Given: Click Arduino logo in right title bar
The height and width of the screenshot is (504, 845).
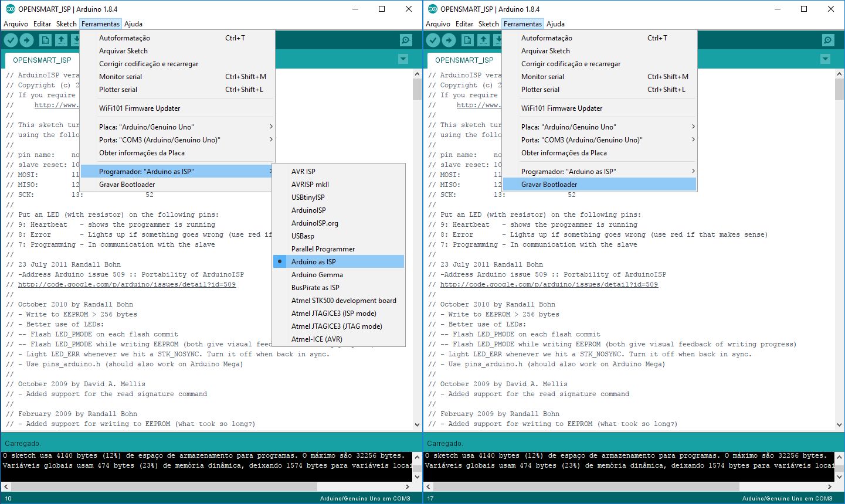Looking at the screenshot, I should (433, 9).
